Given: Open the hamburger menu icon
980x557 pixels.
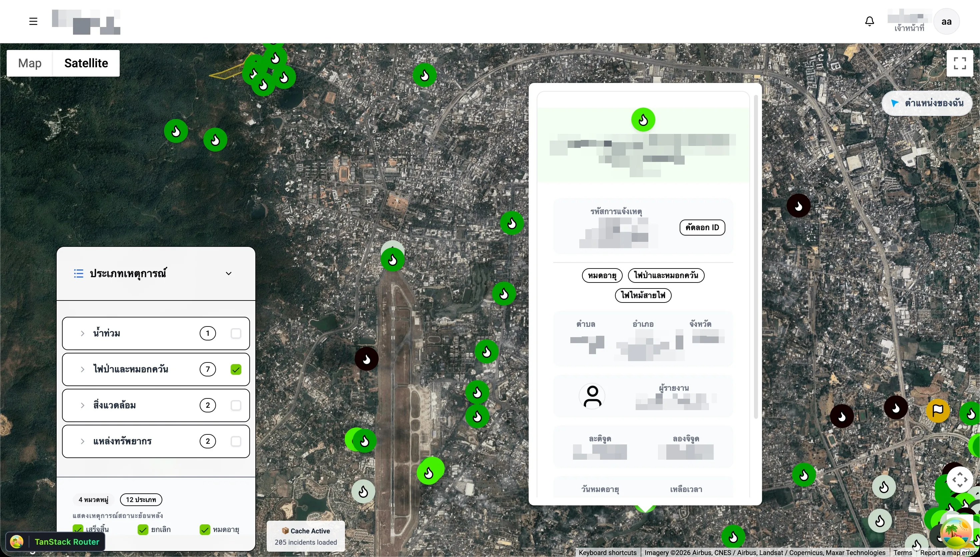Looking at the screenshot, I should (x=33, y=21).
